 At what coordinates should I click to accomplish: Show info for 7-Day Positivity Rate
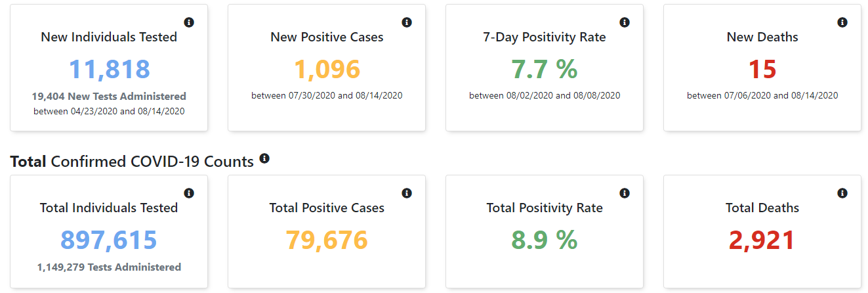(x=625, y=22)
